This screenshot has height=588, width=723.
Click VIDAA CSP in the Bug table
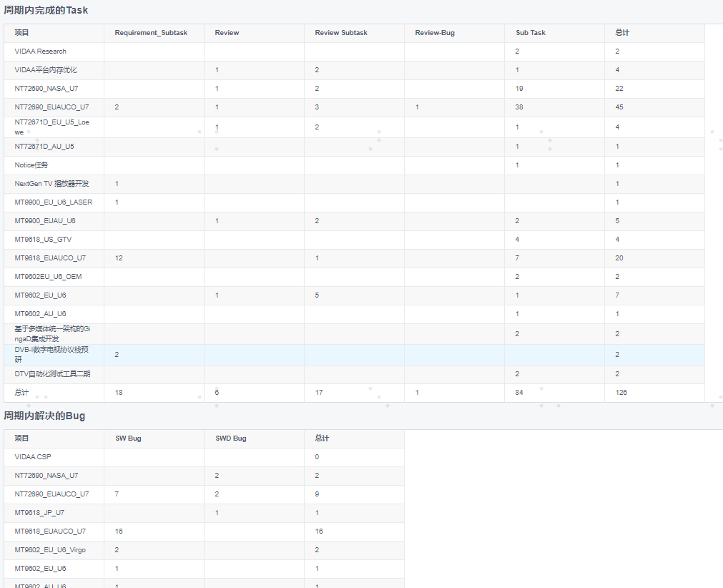point(33,457)
